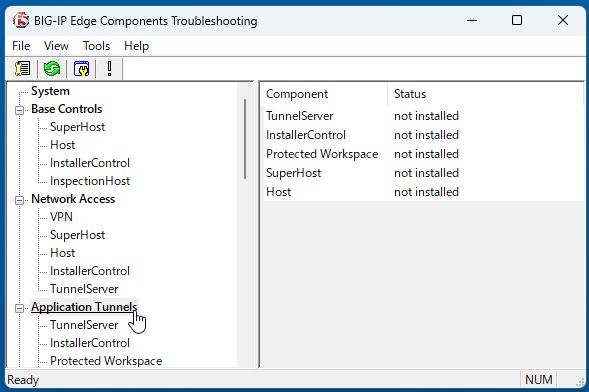This screenshot has width=589, height=392.
Task: Collapse the Network Access tree node
Action: tap(20, 200)
